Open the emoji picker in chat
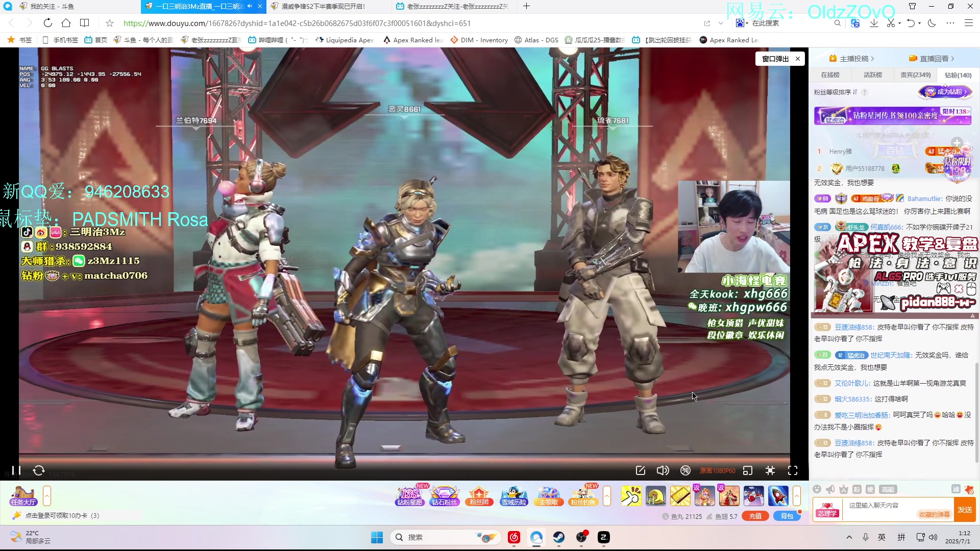Screen dimensions: 980x551 click(x=817, y=489)
